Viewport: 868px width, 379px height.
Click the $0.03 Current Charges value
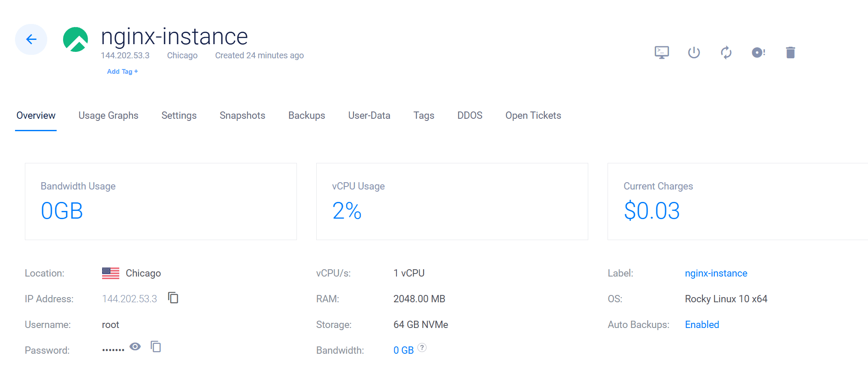[652, 211]
